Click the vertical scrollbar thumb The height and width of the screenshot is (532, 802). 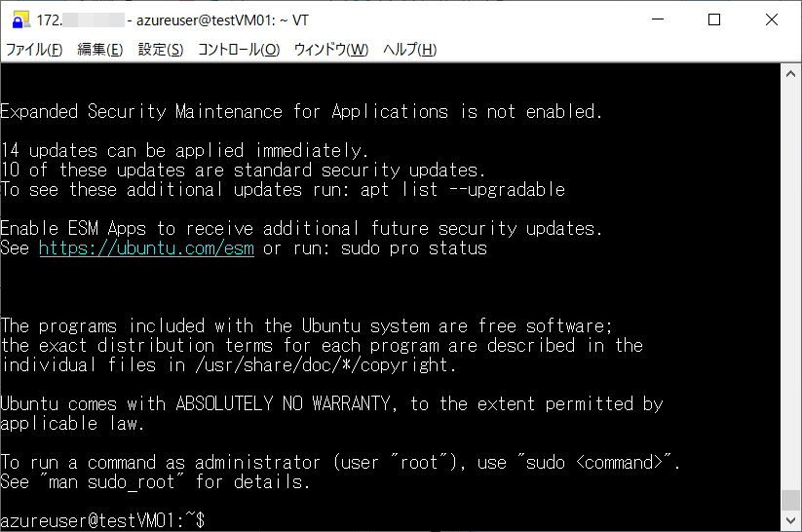pos(791,500)
